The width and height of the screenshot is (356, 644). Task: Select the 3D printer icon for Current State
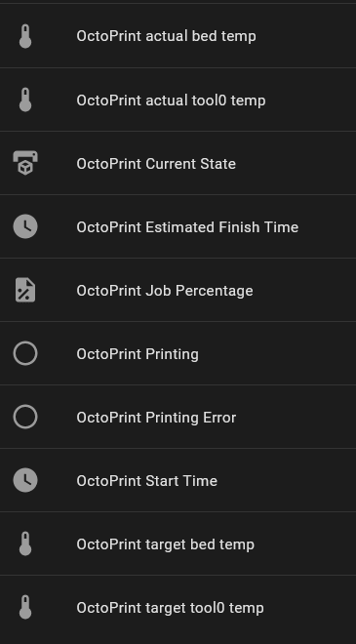click(25, 163)
